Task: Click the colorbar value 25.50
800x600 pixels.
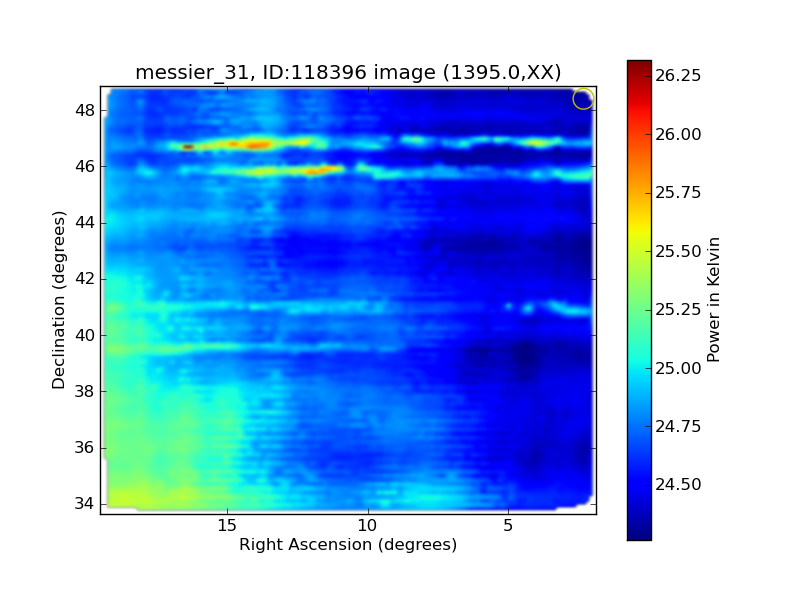Action: (678, 251)
